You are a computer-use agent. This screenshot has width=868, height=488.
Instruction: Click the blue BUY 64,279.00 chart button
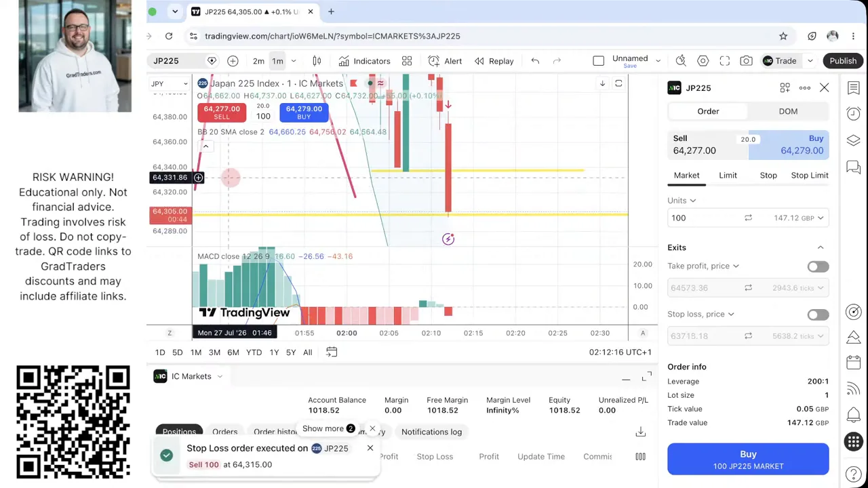[304, 113]
